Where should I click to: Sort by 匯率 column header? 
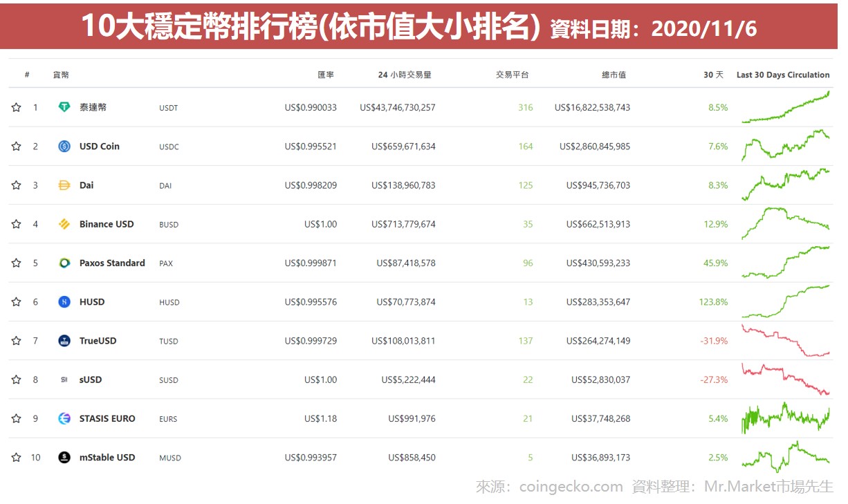326,75
